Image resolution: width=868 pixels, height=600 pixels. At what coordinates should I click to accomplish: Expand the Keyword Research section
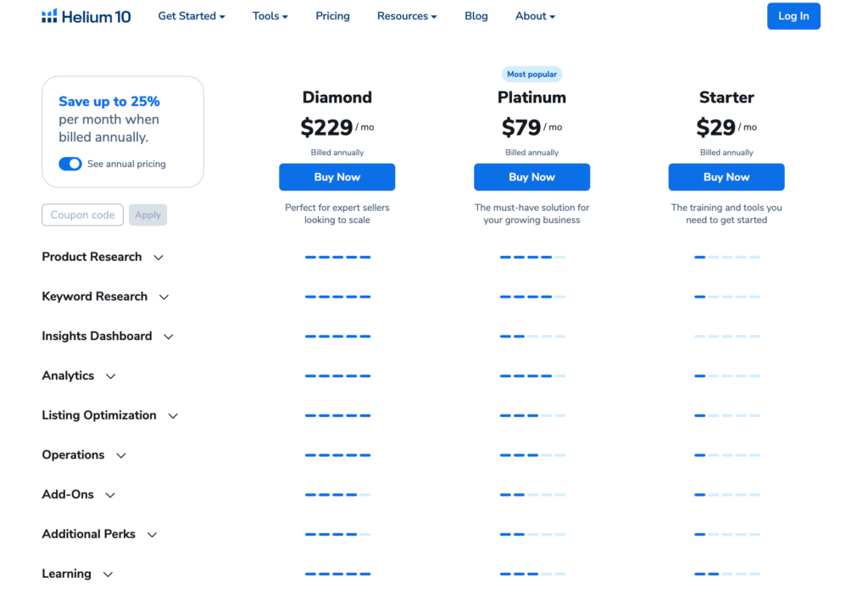(106, 297)
